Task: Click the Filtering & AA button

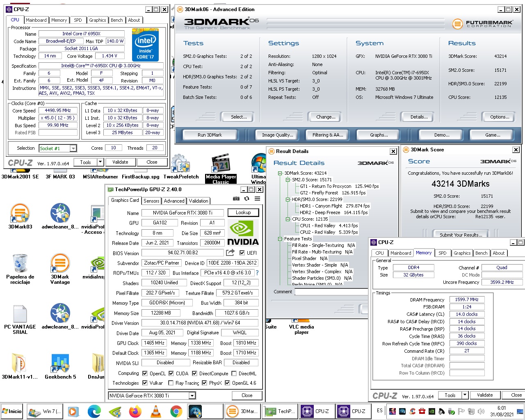Action: click(328, 135)
